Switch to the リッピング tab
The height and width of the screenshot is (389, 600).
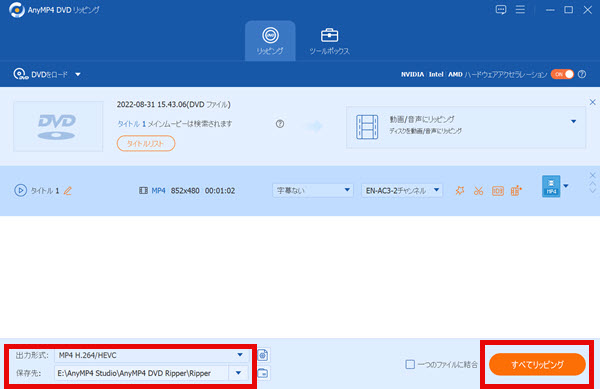pos(270,41)
